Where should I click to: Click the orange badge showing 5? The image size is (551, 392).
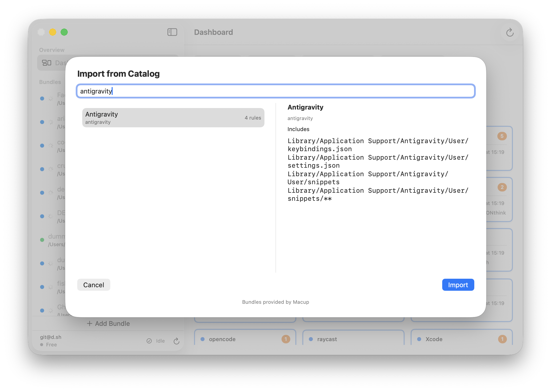(502, 136)
